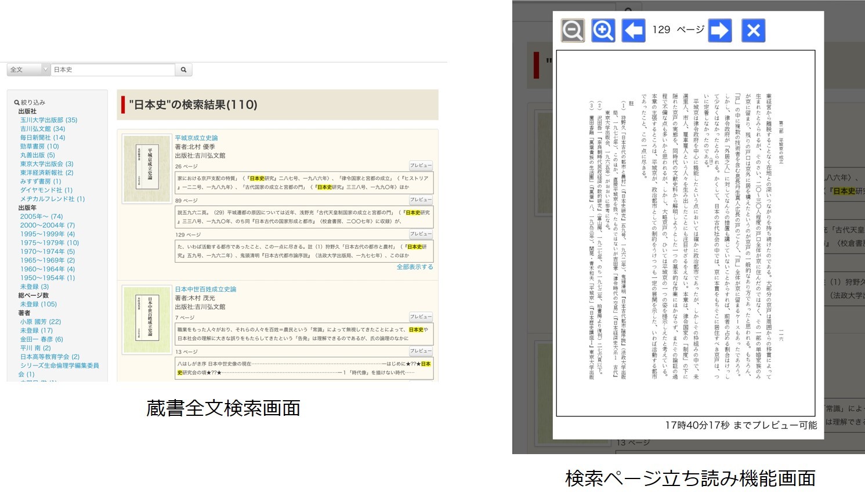The width and height of the screenshot is (865, 504).
Task: Zoom out the page preview
Action: (573, 30)
